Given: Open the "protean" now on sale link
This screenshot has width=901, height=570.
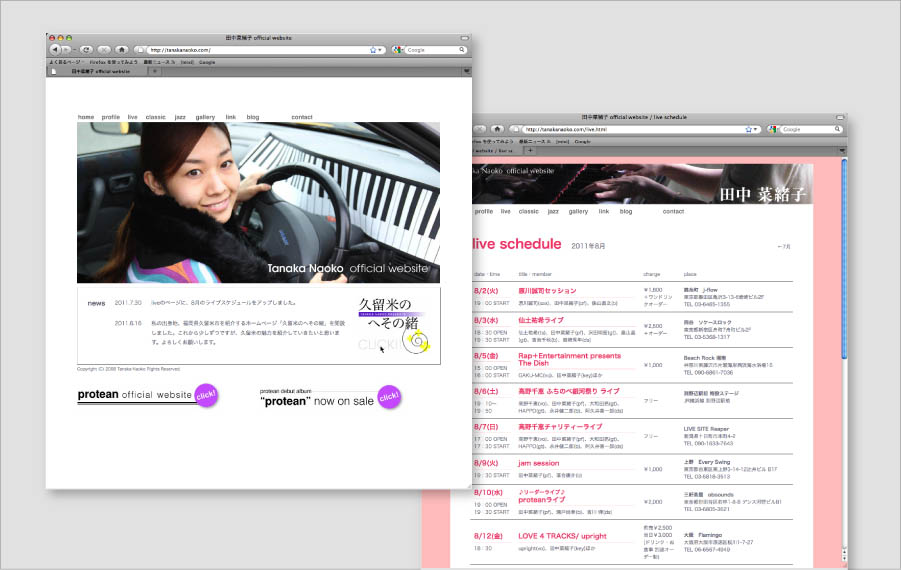Looking at the screenshot, I should [x=317, y=401].
